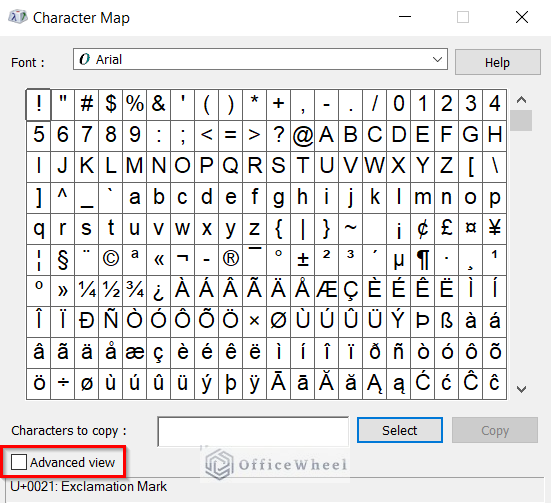Pick the digit 0 character
551x503 pixels.
pos(398,105)
